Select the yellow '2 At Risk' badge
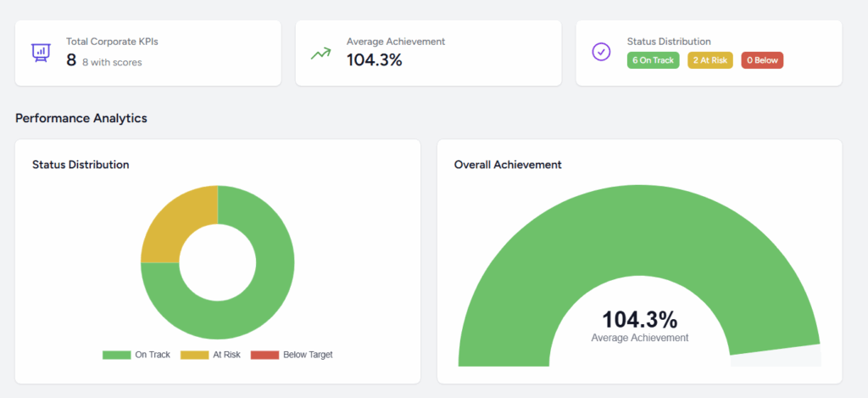 [710, 60]
